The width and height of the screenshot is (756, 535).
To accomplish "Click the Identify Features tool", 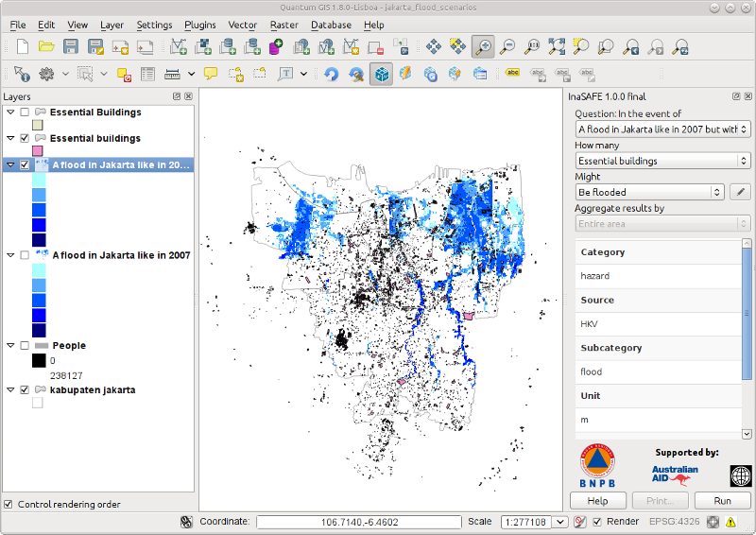I will tap(22, 74).
